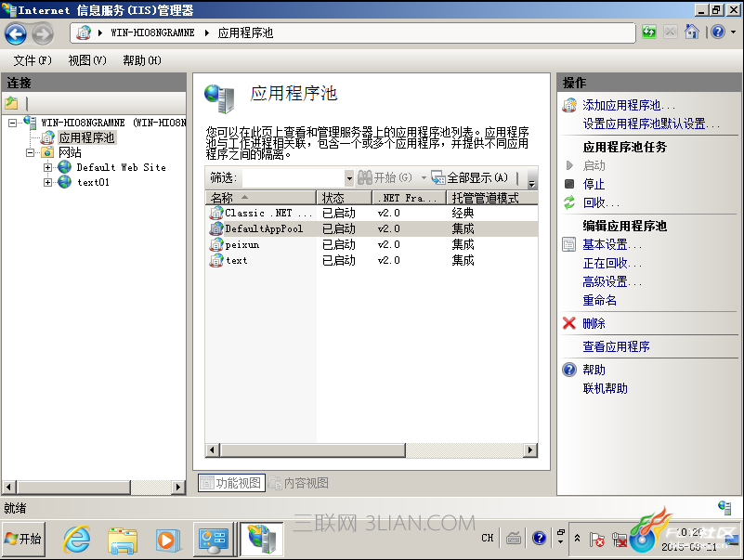Switch to 内容视图 tab
The width and height of the screenshot is (744, 560).
[299, 483]
